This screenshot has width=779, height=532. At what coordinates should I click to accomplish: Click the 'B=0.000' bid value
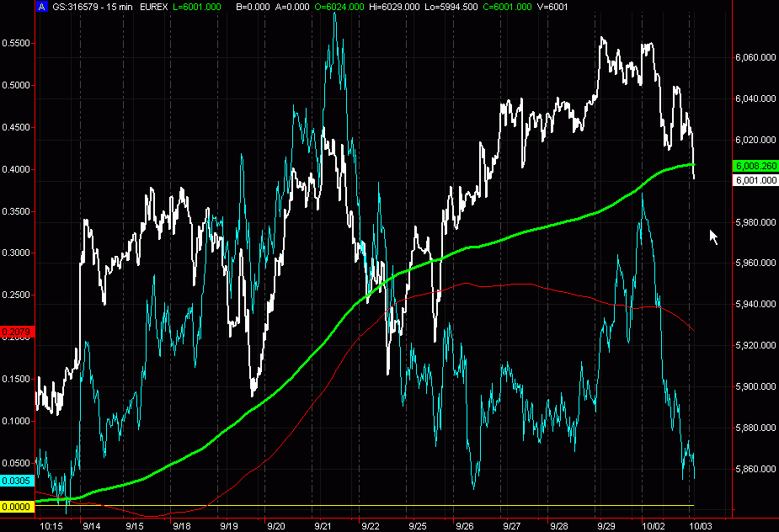[x=253, y=7]
